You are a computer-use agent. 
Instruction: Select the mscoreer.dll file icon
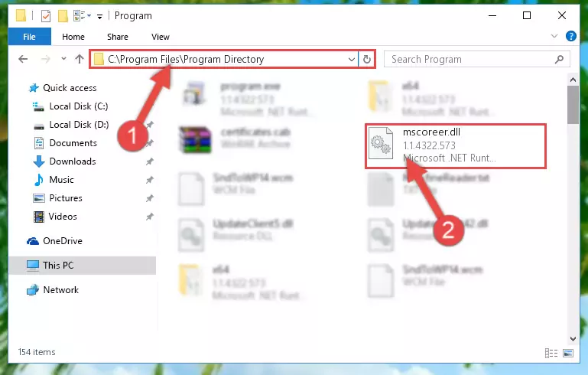coord(381,143)
